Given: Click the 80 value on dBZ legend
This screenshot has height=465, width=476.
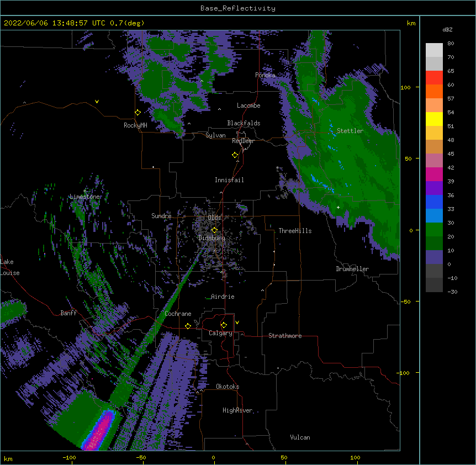Looking at the screenshot, I should pos(451,44).
